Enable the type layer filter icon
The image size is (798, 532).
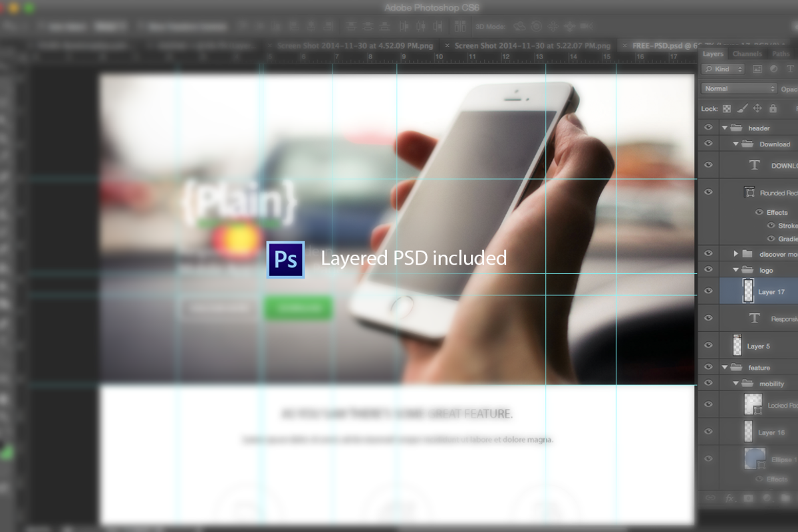[791, 69]
